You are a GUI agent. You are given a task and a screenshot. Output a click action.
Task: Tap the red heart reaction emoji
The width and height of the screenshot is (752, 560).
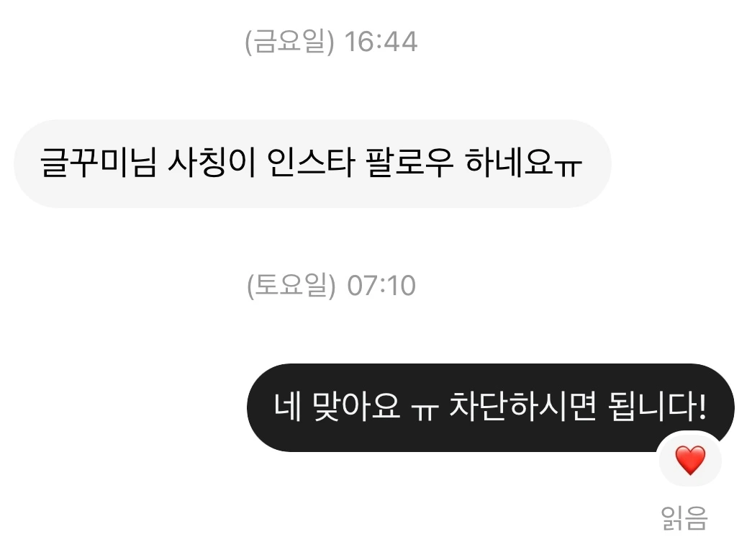point(690,460)
